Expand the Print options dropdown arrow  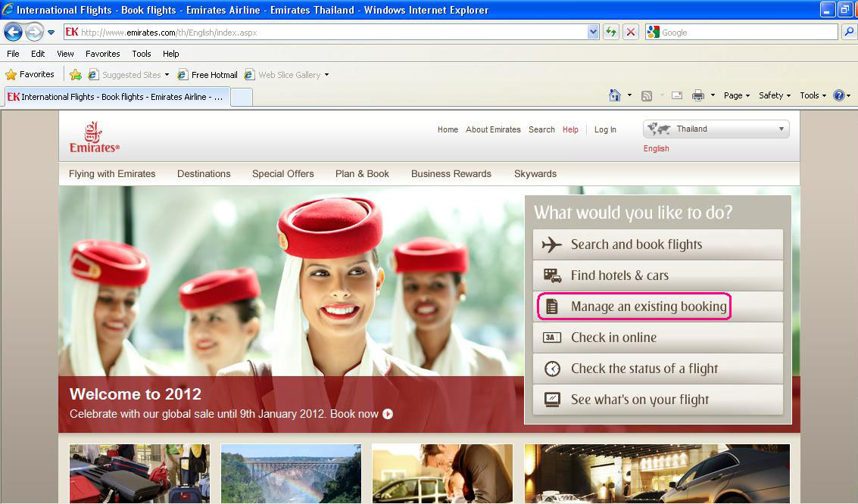[x=713, y=95]
